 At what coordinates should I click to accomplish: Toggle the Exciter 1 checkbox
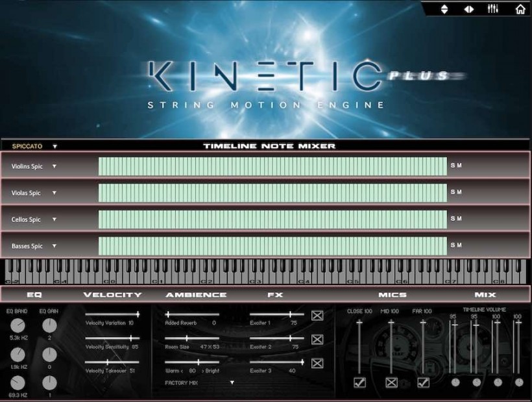[x=317, y=316]
